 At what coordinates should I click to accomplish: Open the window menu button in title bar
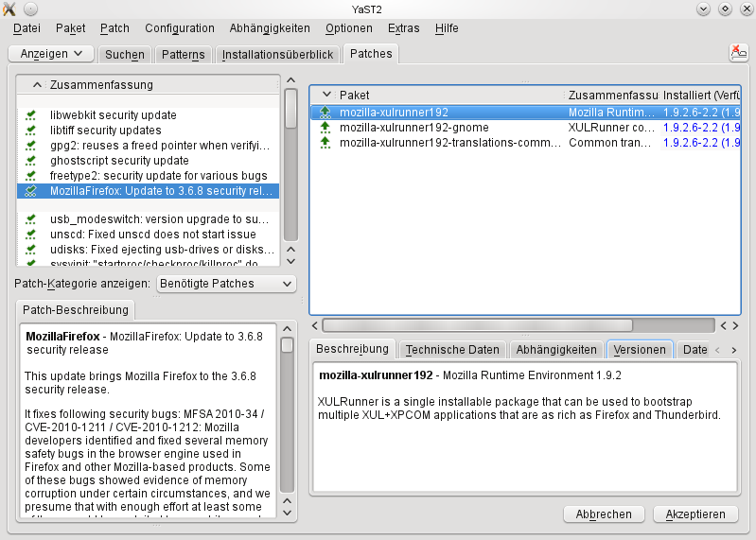click(30, 9)
